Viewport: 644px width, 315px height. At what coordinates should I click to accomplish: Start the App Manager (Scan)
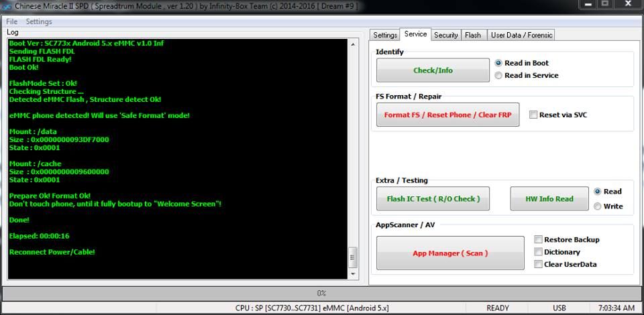pos(450,253)
